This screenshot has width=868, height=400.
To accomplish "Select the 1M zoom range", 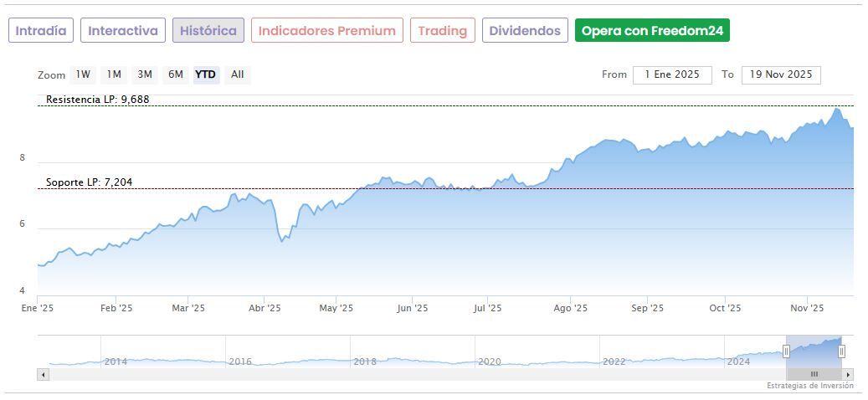I will 114,74.
